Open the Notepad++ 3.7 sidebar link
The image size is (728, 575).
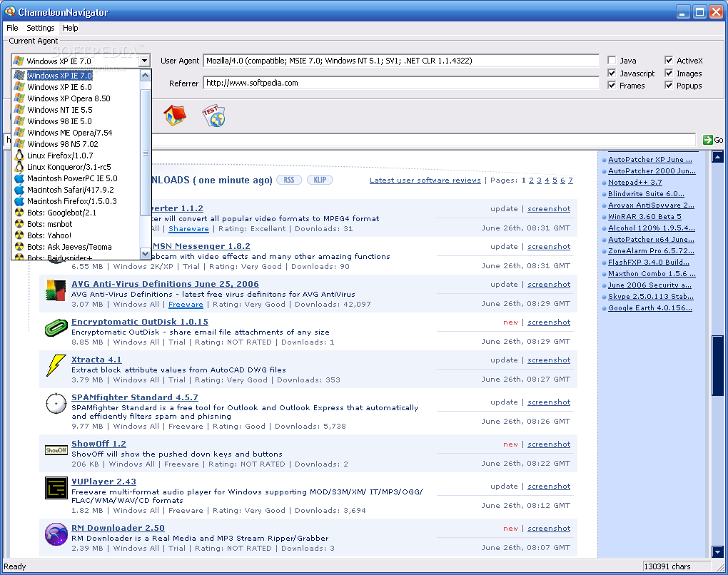click(635, 183)
